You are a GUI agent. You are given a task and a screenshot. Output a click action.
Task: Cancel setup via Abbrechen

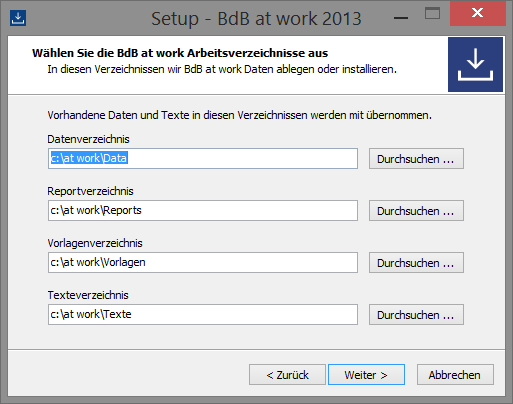pos(455,375)
